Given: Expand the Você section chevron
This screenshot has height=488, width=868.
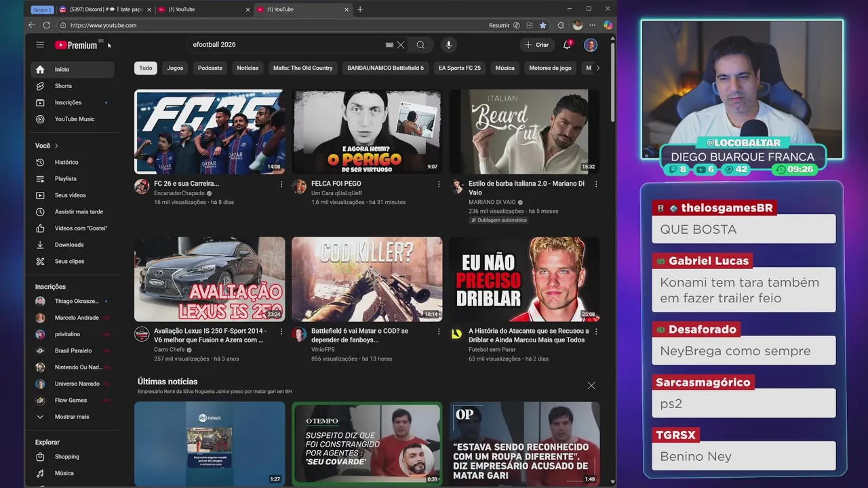Looking at the screenshot, I should click(56, 146).
